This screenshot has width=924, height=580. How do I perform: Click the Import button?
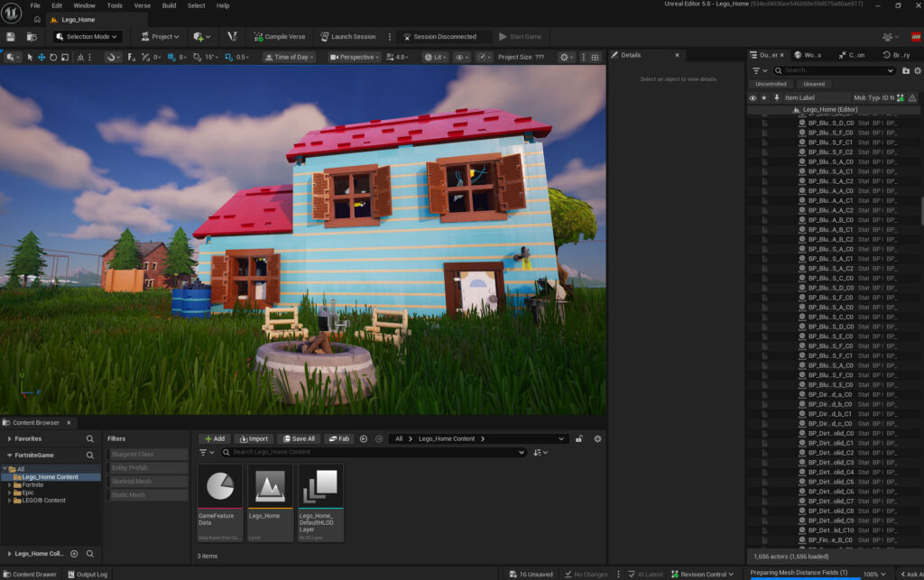pyautogui.click(x=254, y=438)
